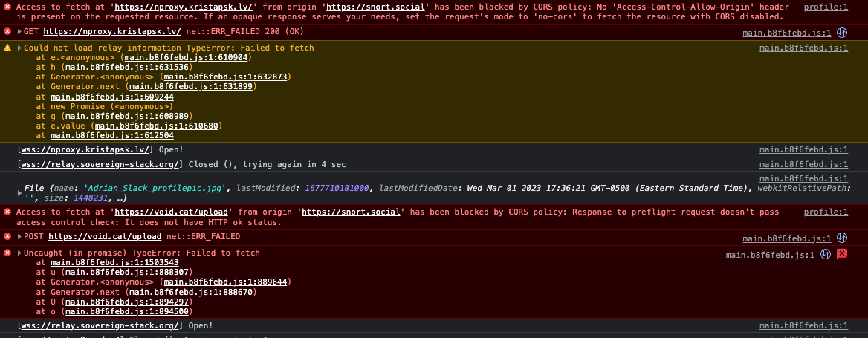Open the main.b8f6febd.js:1 source link on the GET row
The width and height of the screenshot is (868, 338).
coord(786,33)
